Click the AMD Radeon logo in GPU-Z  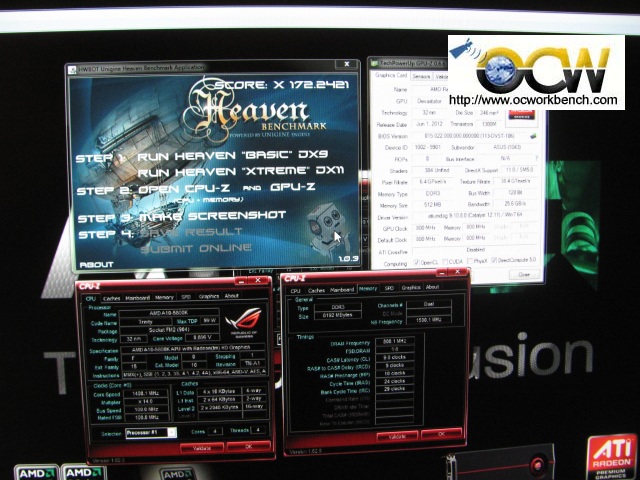pyautogui.click(x=520, y=114)
